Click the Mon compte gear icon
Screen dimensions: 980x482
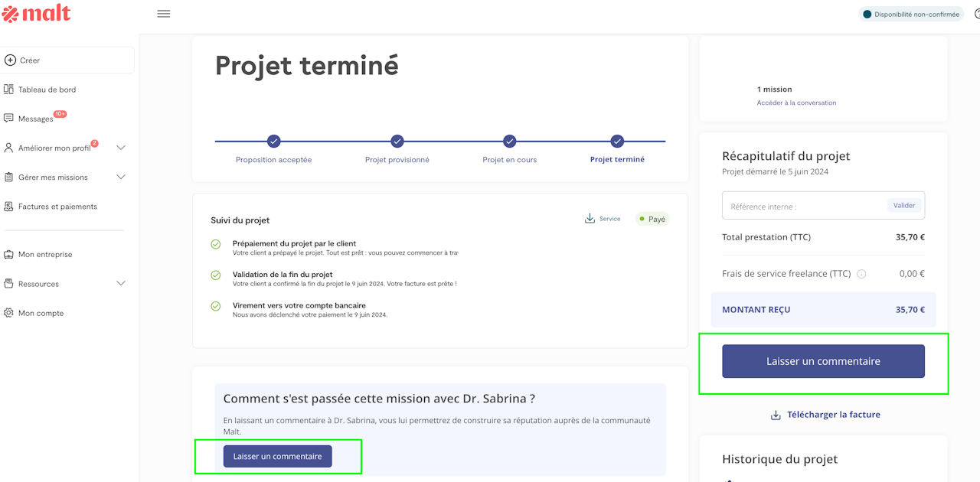click(9, 313)
